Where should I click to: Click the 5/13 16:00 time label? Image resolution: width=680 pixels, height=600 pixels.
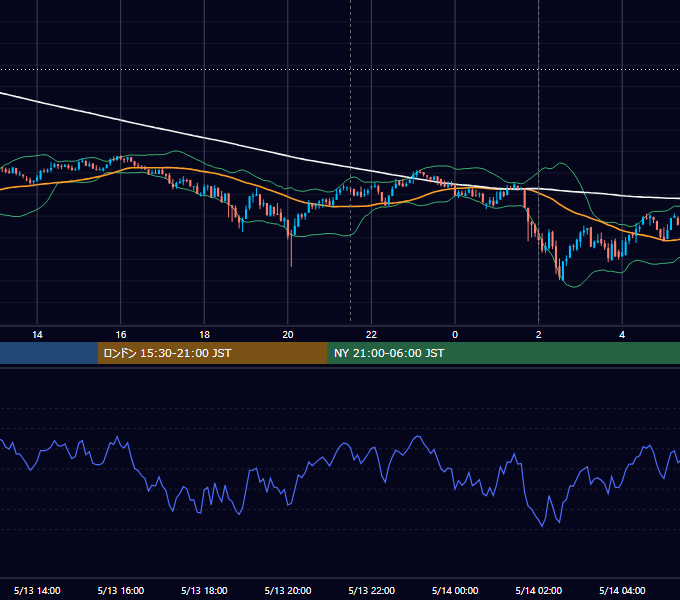tap(121, 590)
